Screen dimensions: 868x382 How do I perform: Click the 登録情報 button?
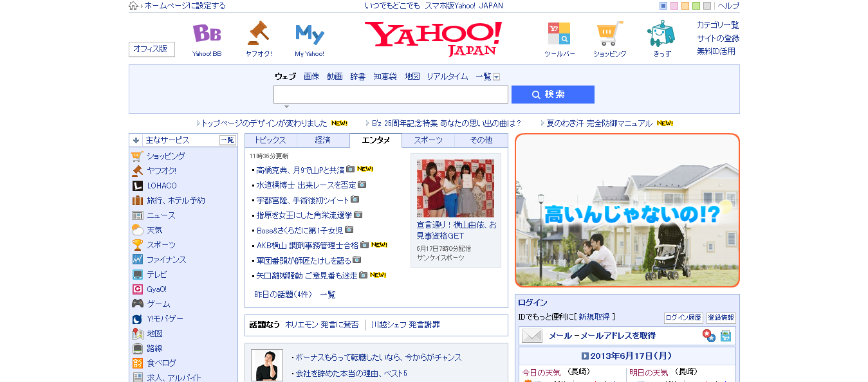pos(721,318)
